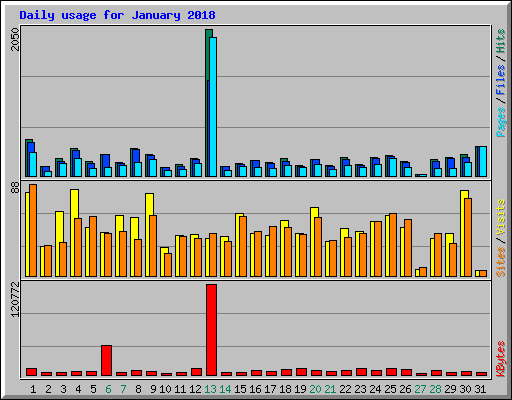Image resolution: width=512 pixels, height=400 pixels.
Task: Click green weekend day label '14'
Action: 225,389
